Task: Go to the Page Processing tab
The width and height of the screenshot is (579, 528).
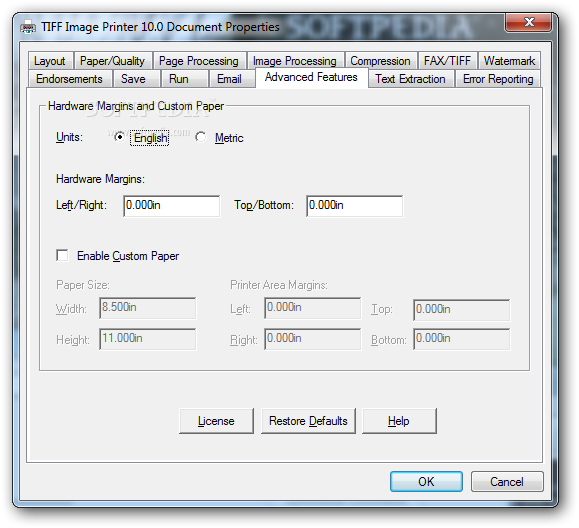Action: click(x=199, y=61)
